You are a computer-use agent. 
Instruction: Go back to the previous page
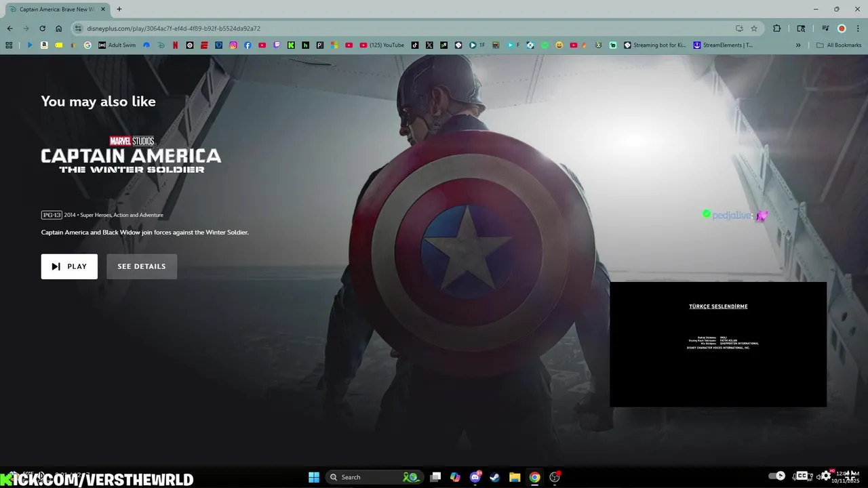9,28
